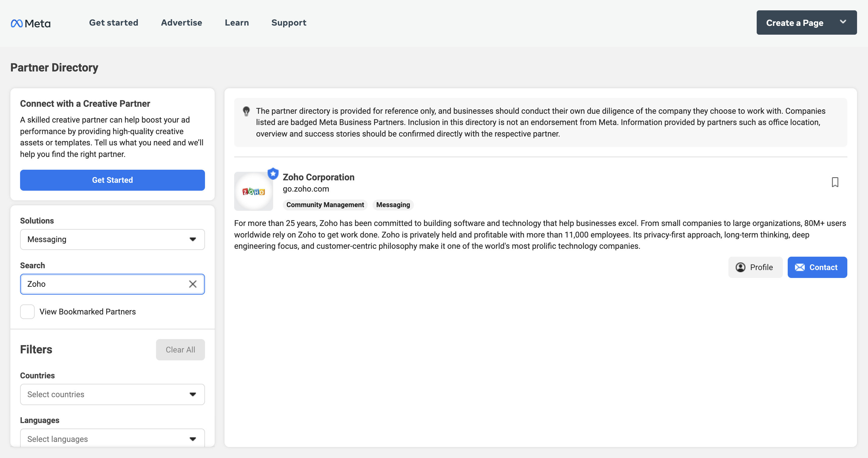Click the Solutions label
Viewport: 868px width, 458px height.
click(x=37, y=221)
